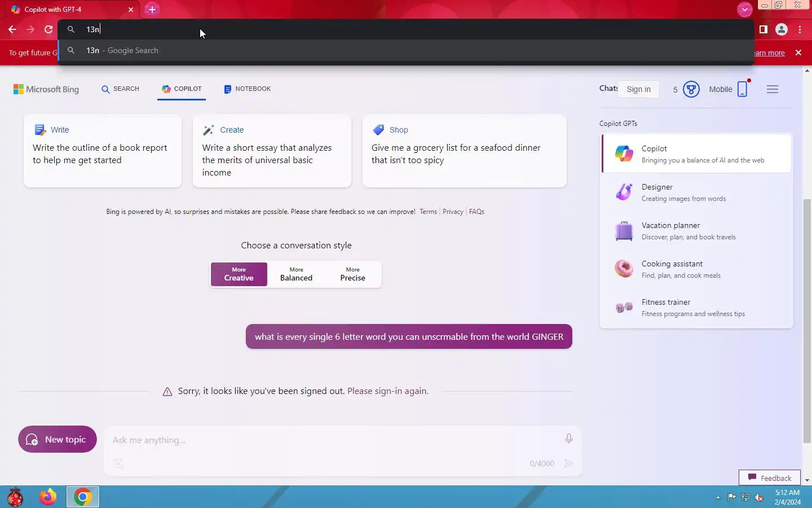This screenshot has height=508, width=812.
Task: Click the browser back arrow
Action: point(12,29)
